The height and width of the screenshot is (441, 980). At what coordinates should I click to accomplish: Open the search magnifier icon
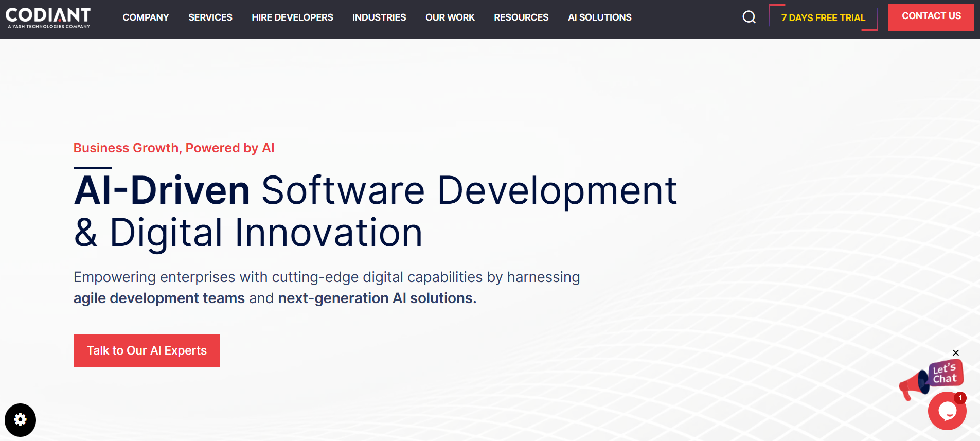click(749, 17)
